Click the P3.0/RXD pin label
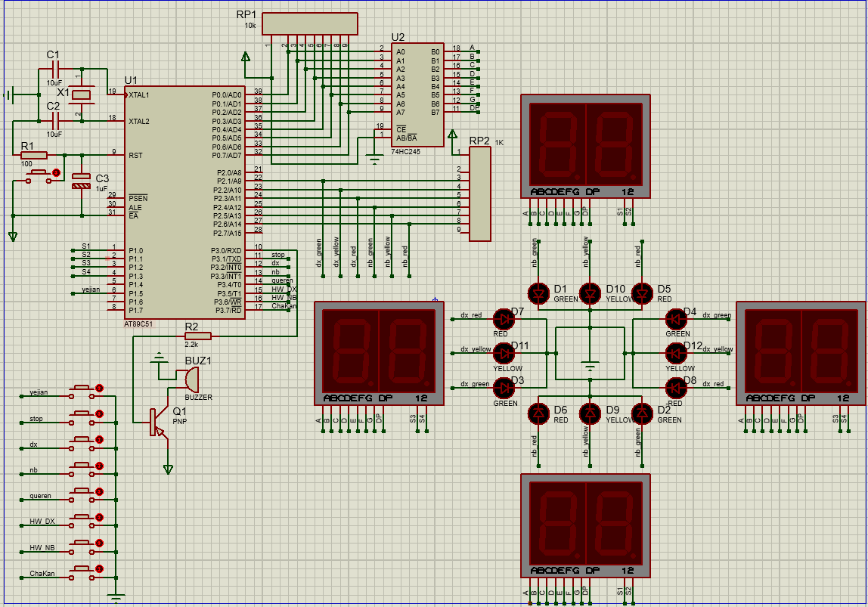868x607 pixels. pos(226,251)
